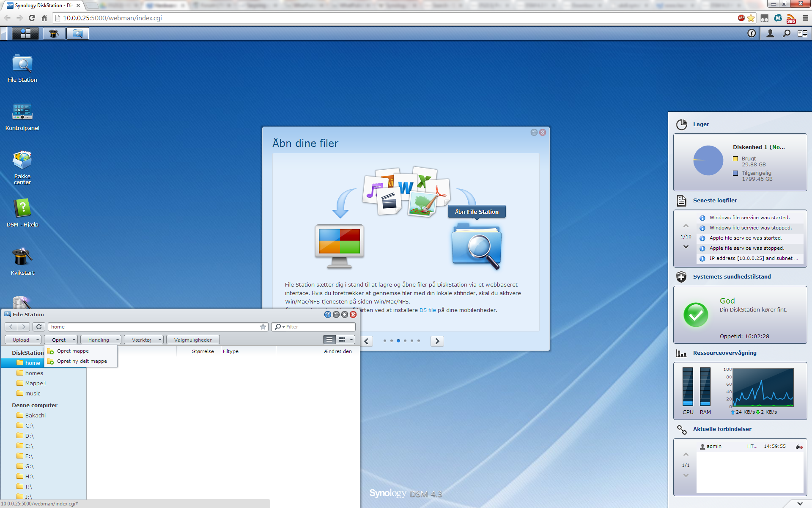Open the File Station desktop icon
The image size is (812, 508).
[x=22, y=68]
